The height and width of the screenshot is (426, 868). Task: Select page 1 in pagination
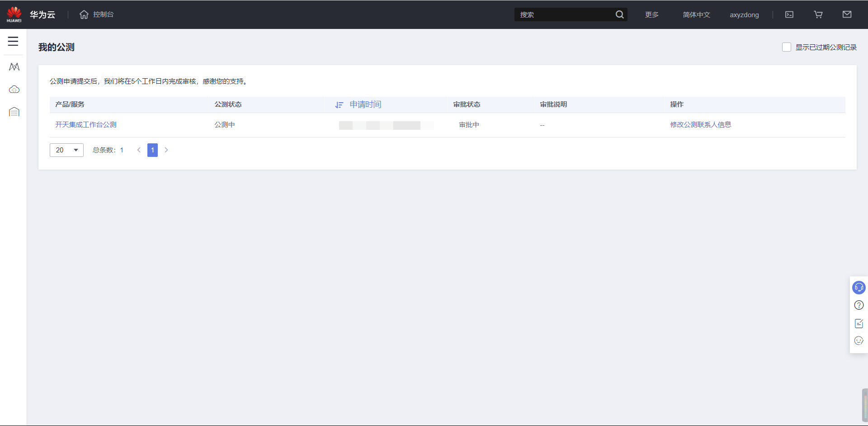153,150
